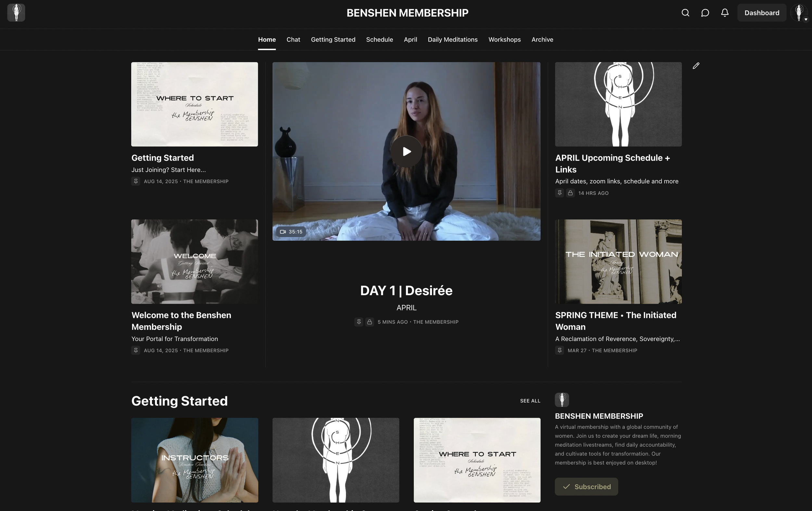Screen dimensions: 812x511
Task: Open the search icon in header
Action: (x=685, y=13)
